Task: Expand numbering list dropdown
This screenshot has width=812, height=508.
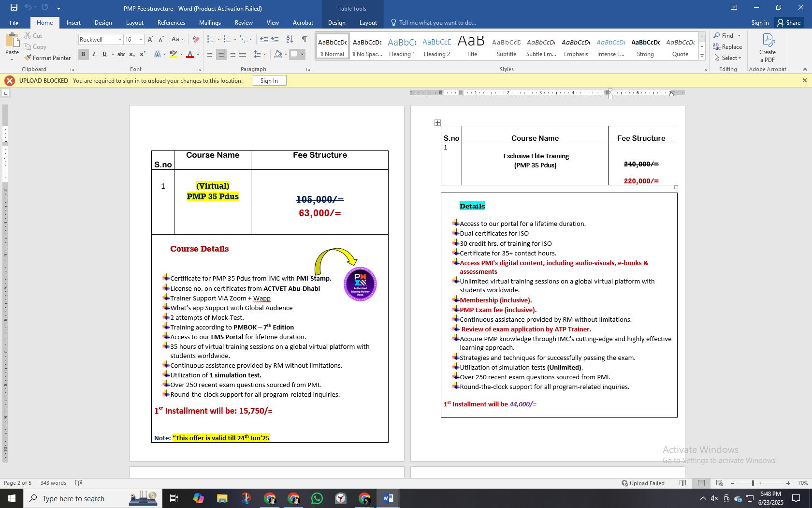Action: tap(235, 39)
